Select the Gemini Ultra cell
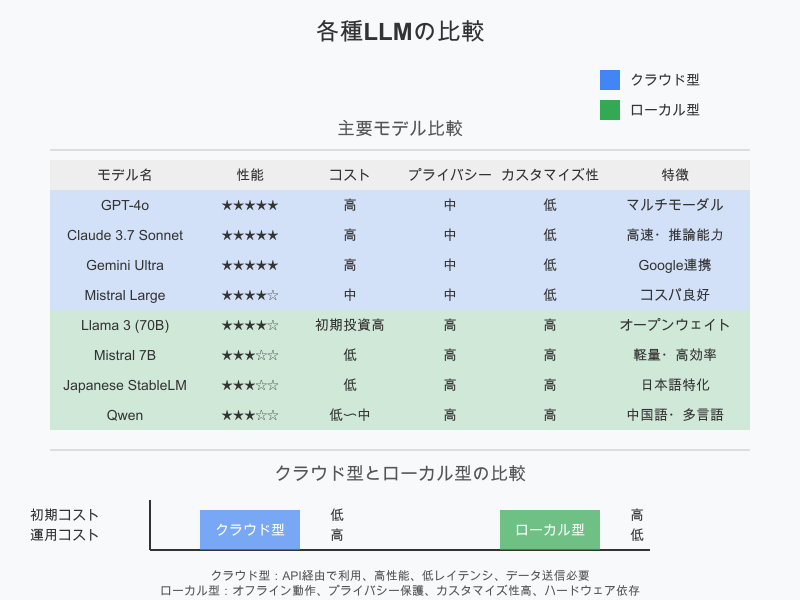800x600 pixels. coord(125,265)
